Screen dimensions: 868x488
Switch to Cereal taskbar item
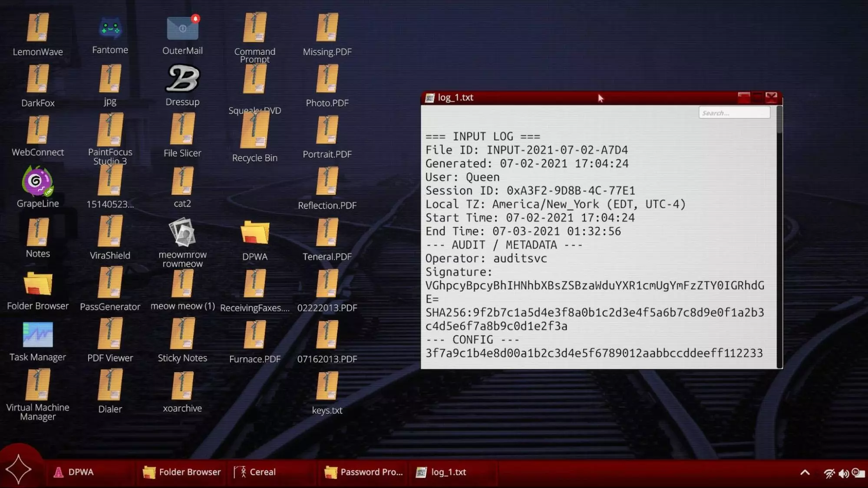(x=254, y=472)
